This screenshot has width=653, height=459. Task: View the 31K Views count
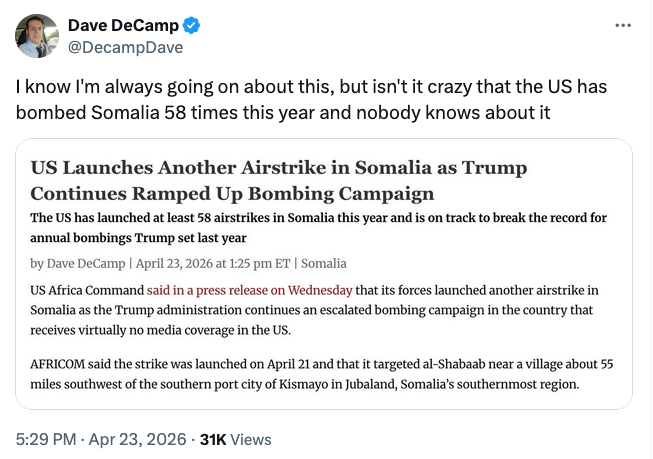click(235, 438)
